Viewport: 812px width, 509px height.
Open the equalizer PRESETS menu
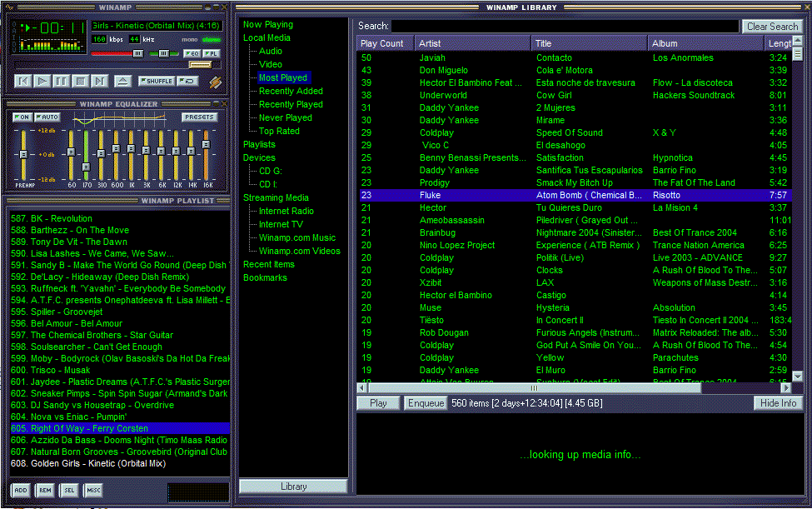198,117
